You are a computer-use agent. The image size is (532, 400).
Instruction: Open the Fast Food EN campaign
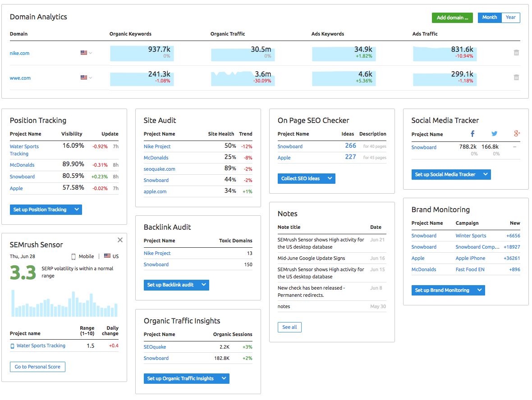[470, 269]
